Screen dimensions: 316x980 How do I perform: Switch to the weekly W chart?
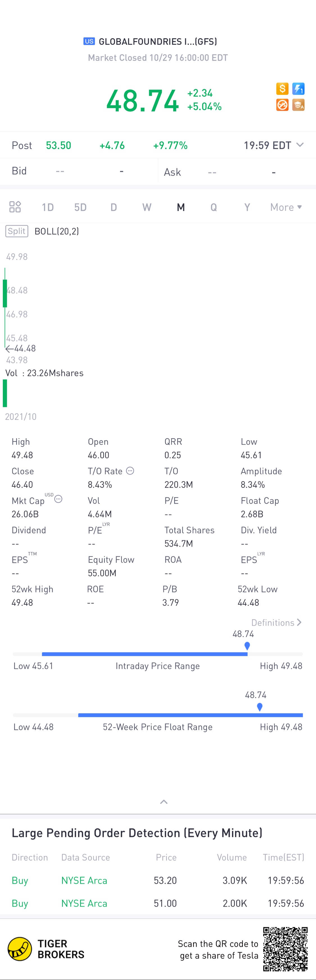pos(147,207)
